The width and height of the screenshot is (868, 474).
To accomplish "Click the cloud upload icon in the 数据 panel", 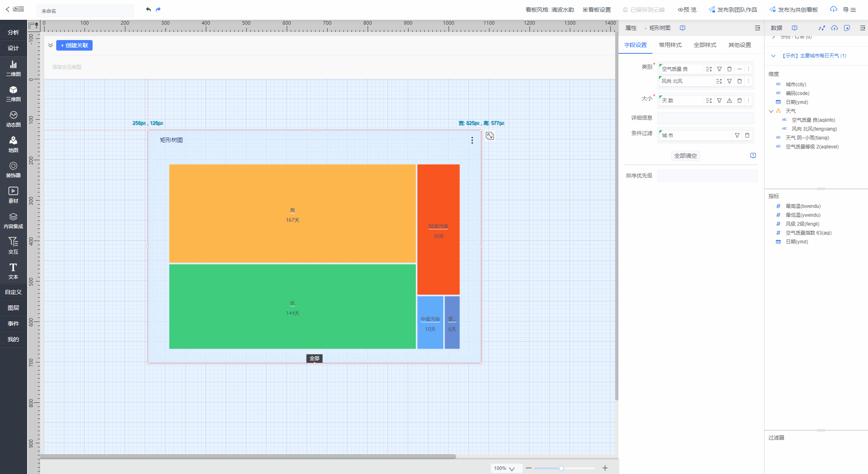I will tap(834, 28).
